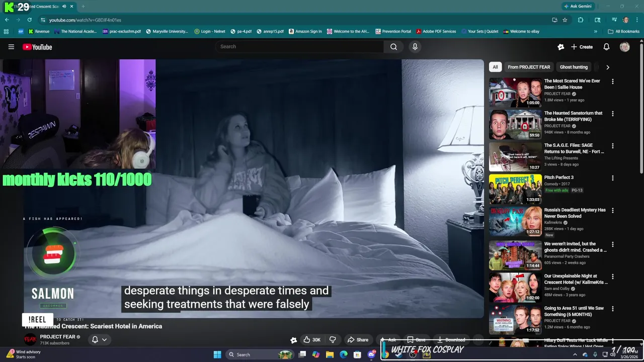This screenshot has height=362, width=644.
Task: Open Copilot from the taskbar
Action: coord(315,354)
